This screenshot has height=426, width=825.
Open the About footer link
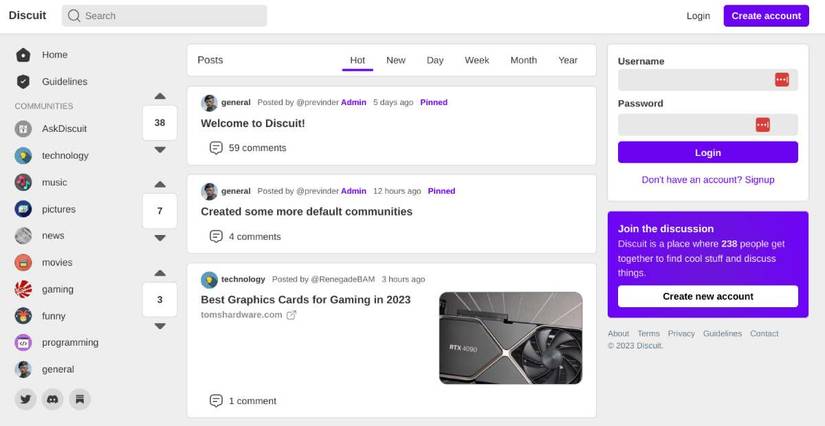[x=618, y=333]
